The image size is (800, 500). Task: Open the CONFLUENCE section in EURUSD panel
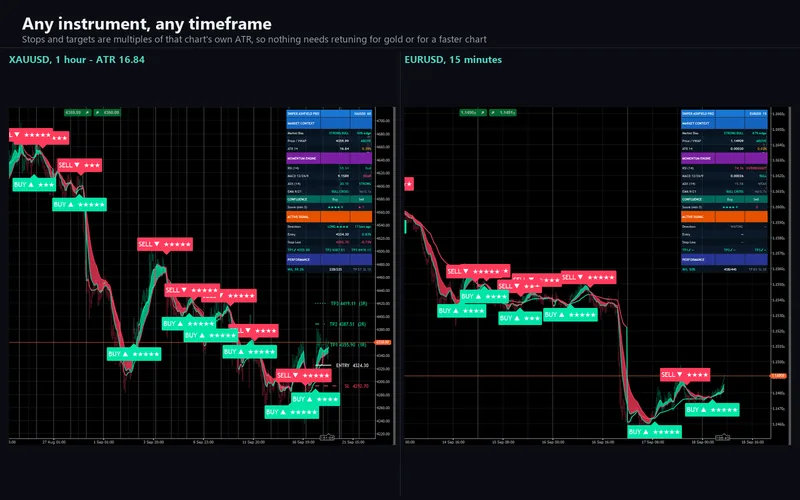pyautogui.click(x=724, y=199)
